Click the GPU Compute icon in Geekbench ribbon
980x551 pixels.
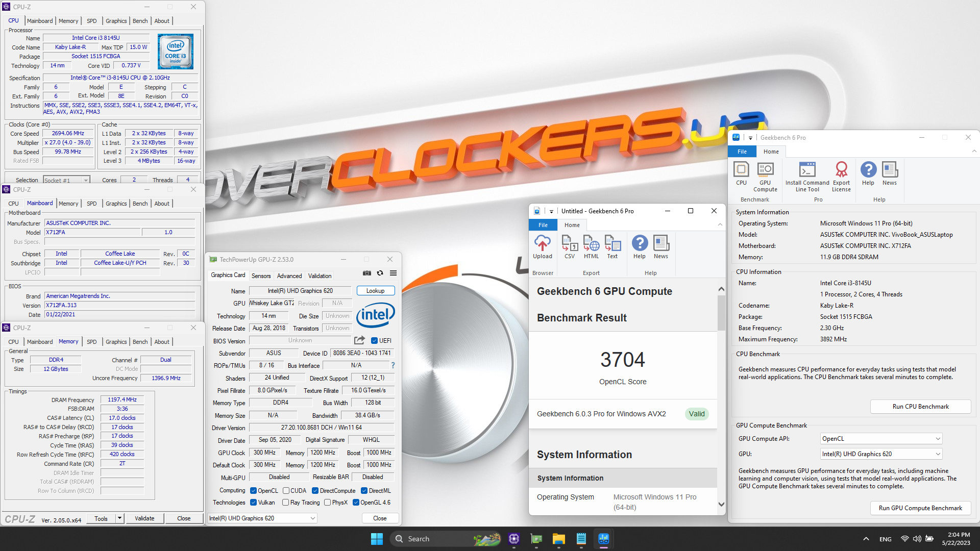765,177
